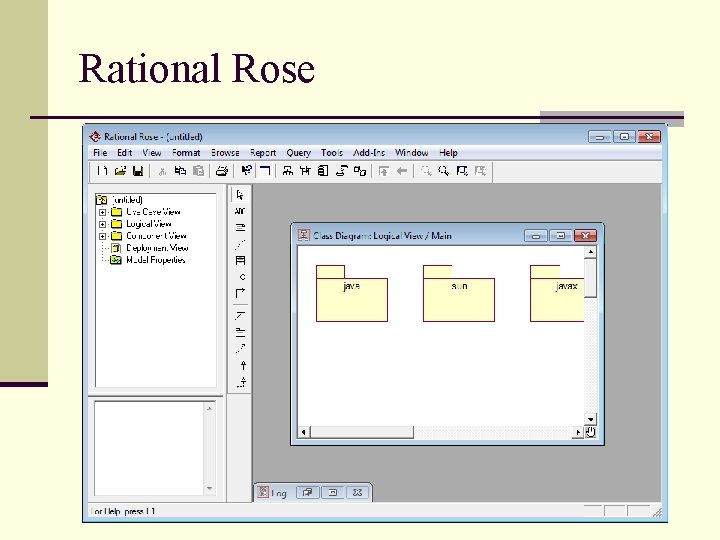Image resolution: width=720 pixels, height=540 pixels.
Task: Browse component diagrams from the toolbar
Action: click(323, 171)
